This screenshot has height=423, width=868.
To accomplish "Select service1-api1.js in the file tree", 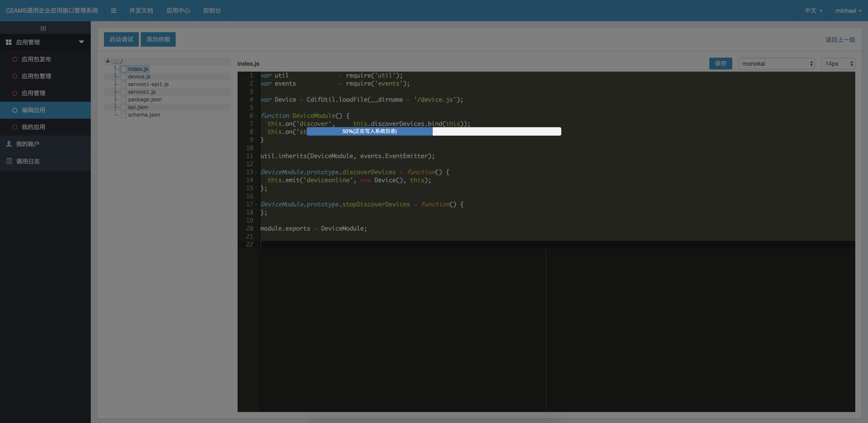I will (x=148, y=84).
